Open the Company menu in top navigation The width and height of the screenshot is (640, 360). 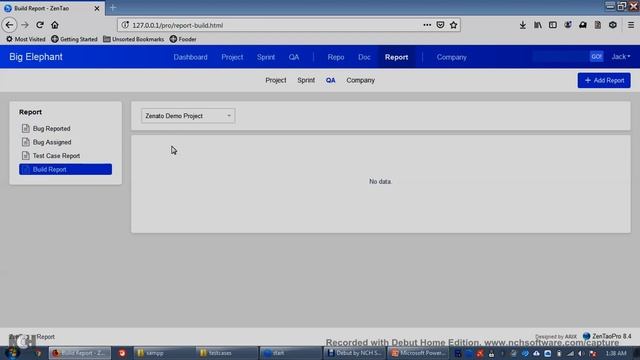tap(451, 57)
